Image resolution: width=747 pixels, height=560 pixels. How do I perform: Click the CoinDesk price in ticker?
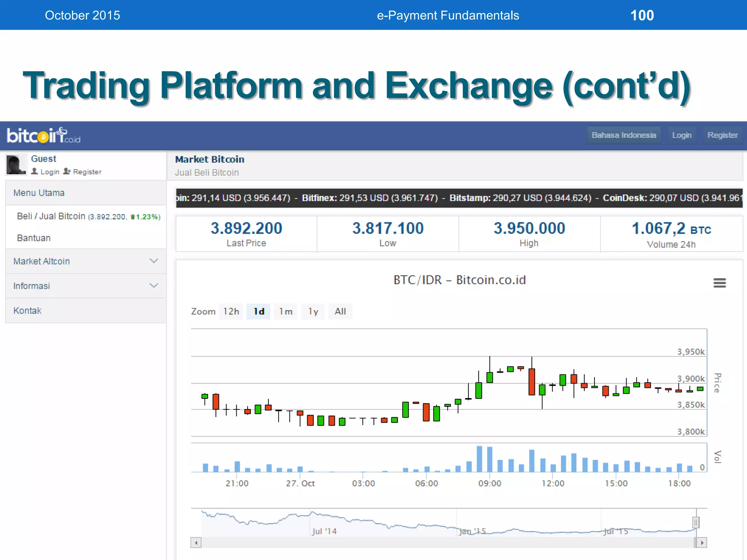coord(672,198)
